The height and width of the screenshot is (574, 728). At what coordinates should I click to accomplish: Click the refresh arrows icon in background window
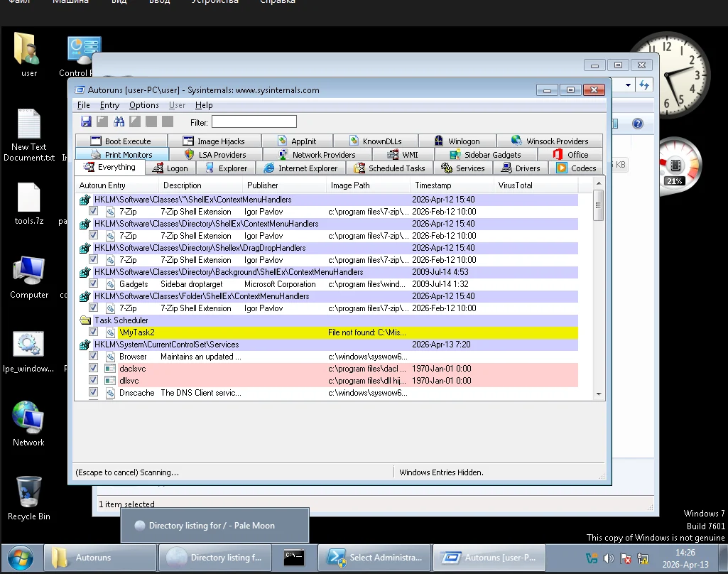(x=644, y=85)
